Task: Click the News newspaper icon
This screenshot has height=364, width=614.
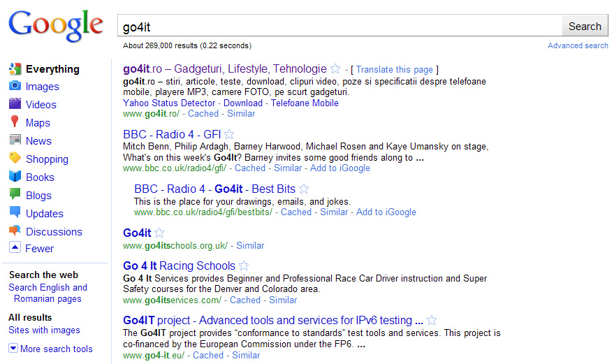Action: [15, 140]
